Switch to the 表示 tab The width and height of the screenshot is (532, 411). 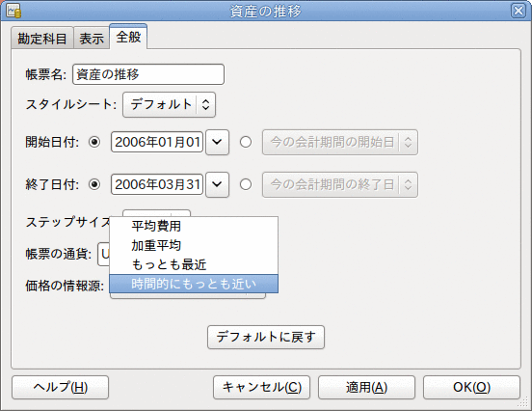[x=92, y=38]
